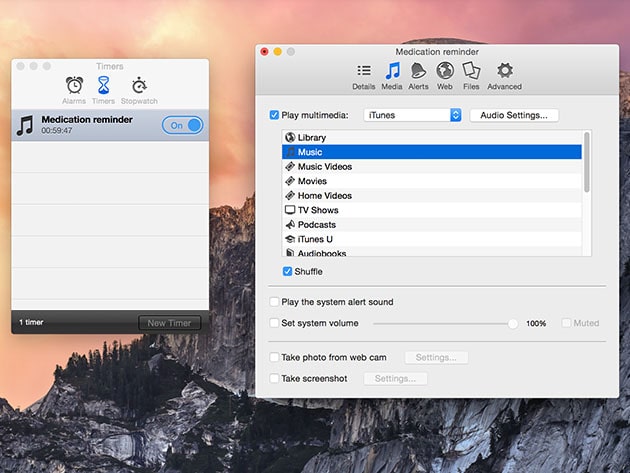The height and width of the screenshot is (473, 630).
Task: Enable Take photo from web cam
Action: coord(274,357)
